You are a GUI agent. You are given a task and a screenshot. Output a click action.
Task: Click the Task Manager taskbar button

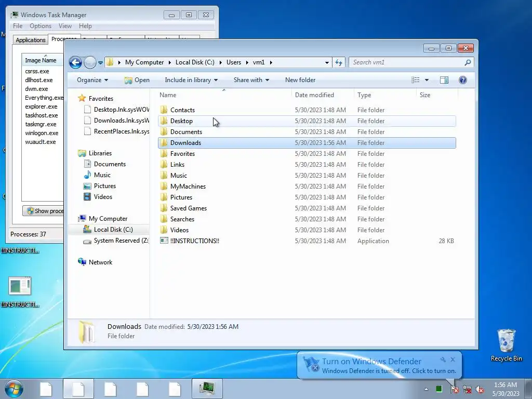(x=207, y=389)
